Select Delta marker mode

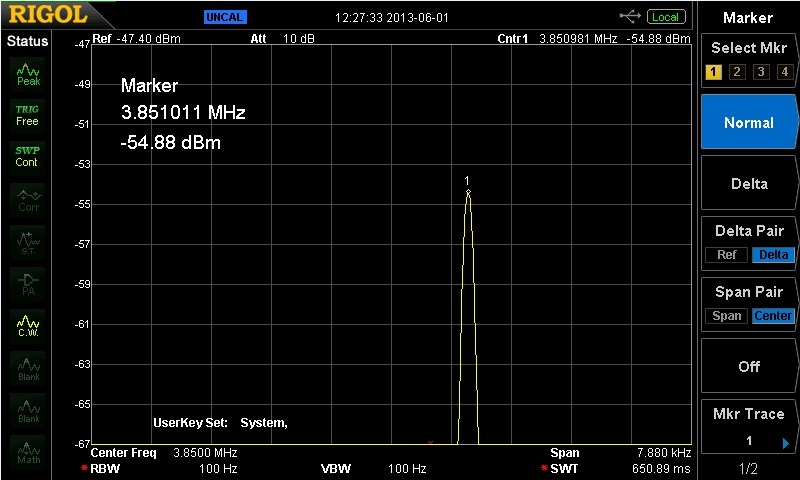coord(749,184)
